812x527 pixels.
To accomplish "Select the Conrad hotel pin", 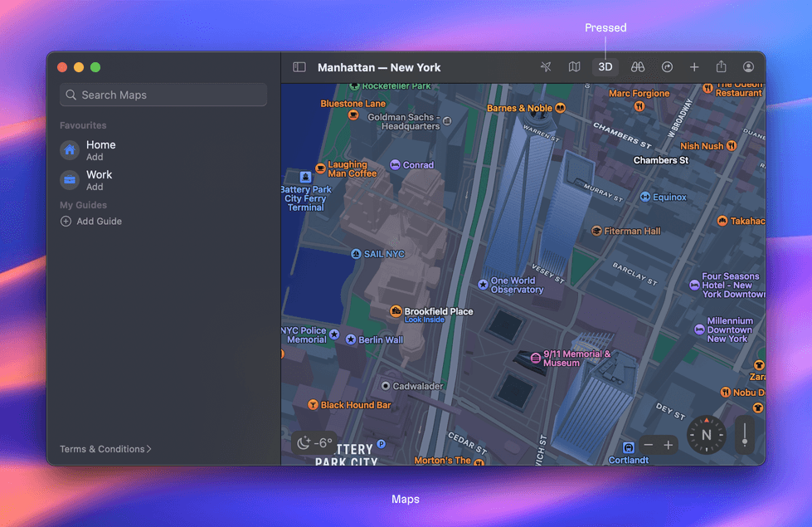I will pyautogui.click(x=395, y=165).
